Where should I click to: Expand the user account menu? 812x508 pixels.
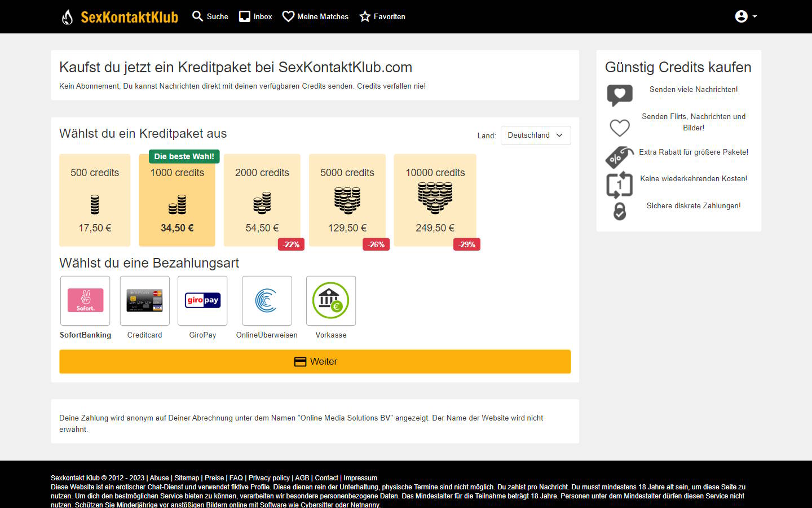[x=745, y=16]
